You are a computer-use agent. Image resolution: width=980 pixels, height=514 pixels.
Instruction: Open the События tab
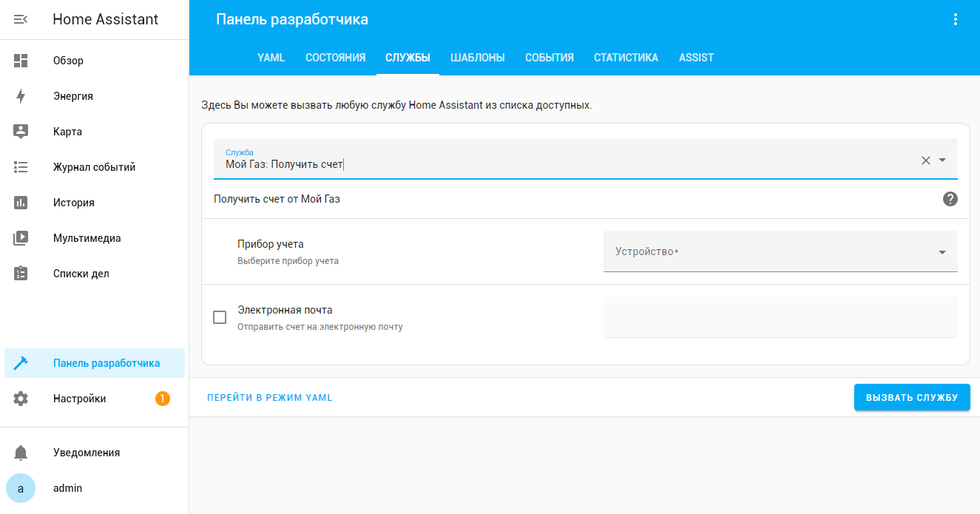550,58
